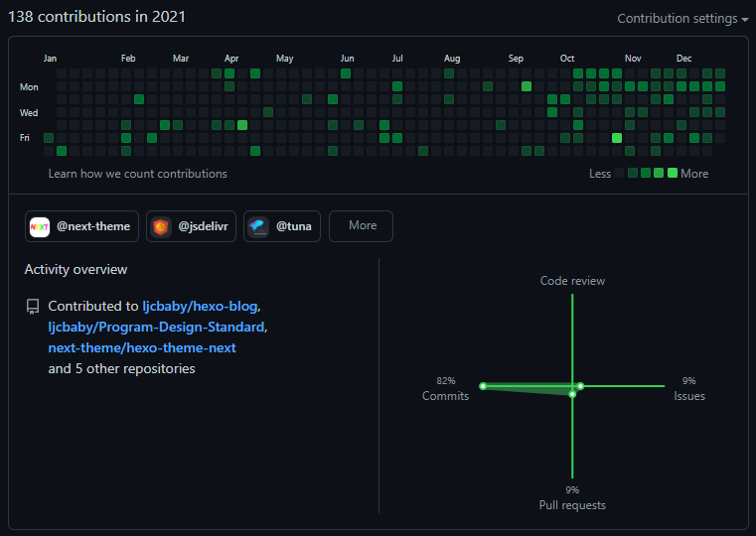
Task: Click the darkest legend swatch next to 'Less'
Action: [620, 174]
